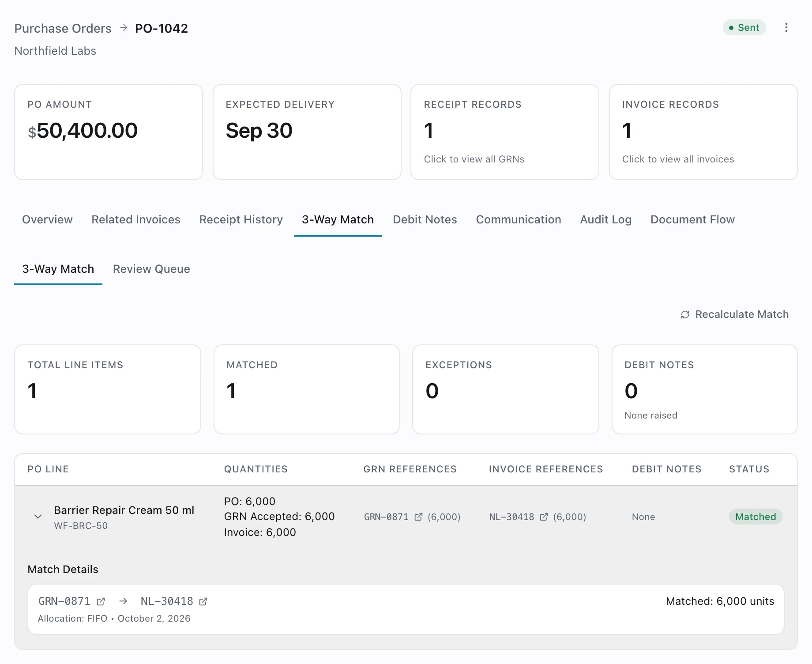This screenshot has width=812, height=664.
Task: Click Recalculate Match button
Action: 735,314
